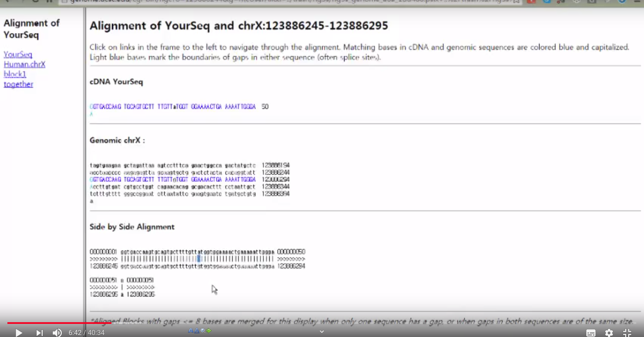Click the 123886245 start coordinate in side-by-side alignment
This screenshot has width=644, height=337.
(103, 266)
